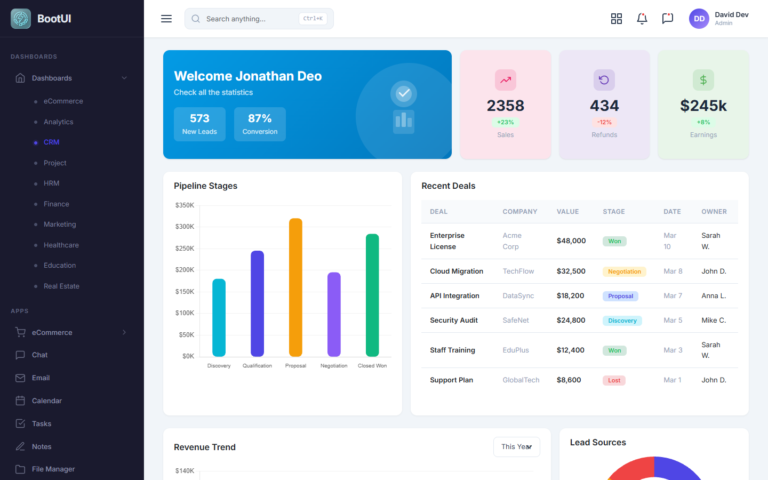
Task: Click the +23% Sales change badge
Action: tap(505, 122)
